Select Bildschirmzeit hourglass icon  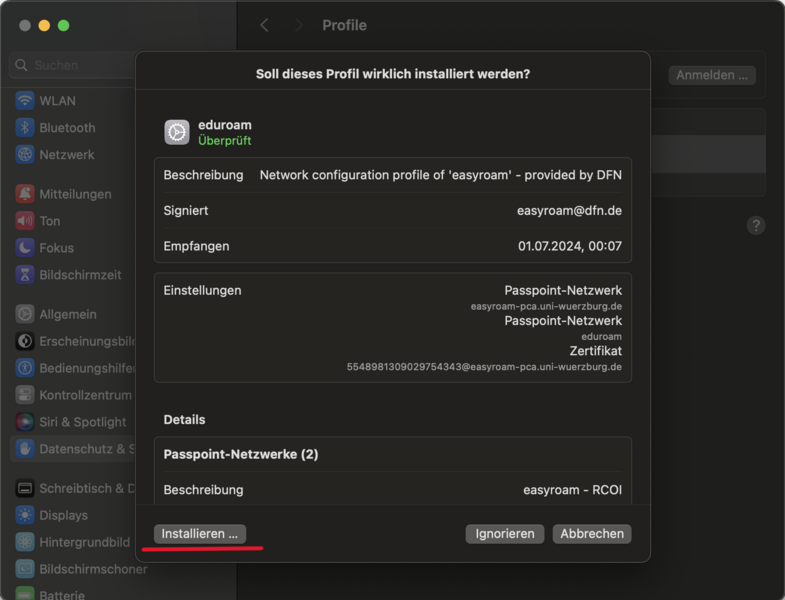(25, 275)
